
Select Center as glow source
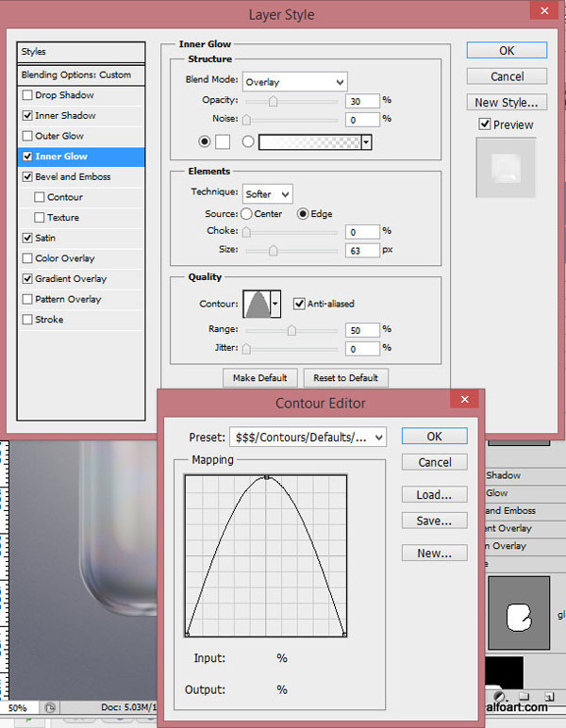tap(246, 213)
